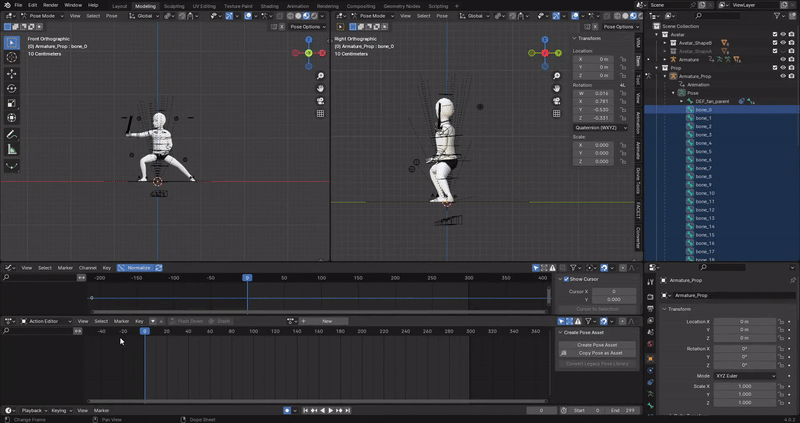Viewport: 800px width, 423px height.
Task: Switch to the Sculpting workspace tab
Action: tap(174, 5)
